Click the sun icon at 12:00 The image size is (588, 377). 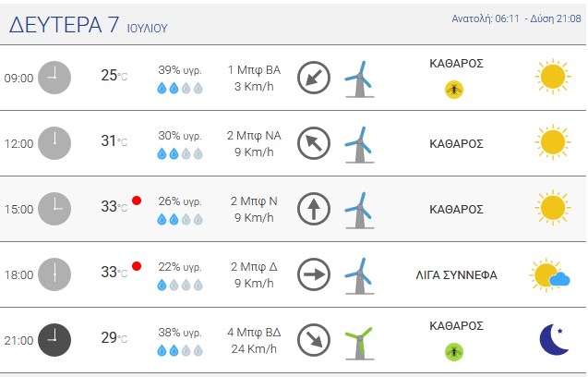[x=553, y=142]
